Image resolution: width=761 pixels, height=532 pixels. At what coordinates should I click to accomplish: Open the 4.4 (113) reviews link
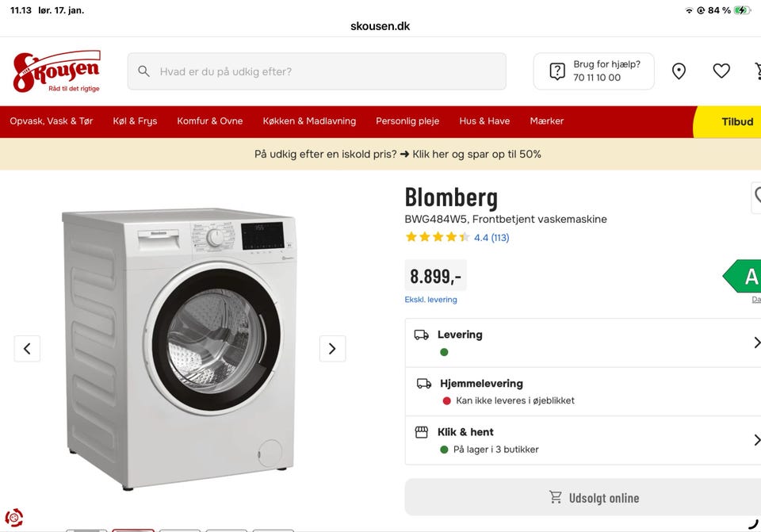pyautogui.click(x=491, y=237)
